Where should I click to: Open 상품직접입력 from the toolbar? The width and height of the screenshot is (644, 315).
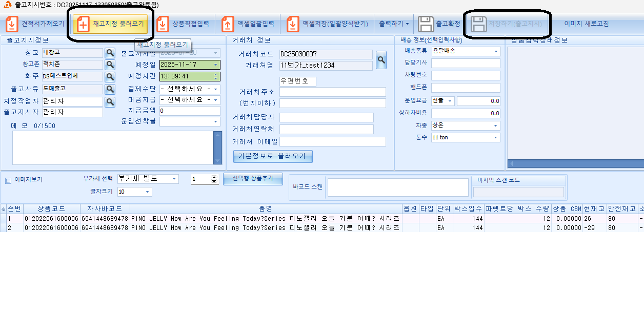163,24
